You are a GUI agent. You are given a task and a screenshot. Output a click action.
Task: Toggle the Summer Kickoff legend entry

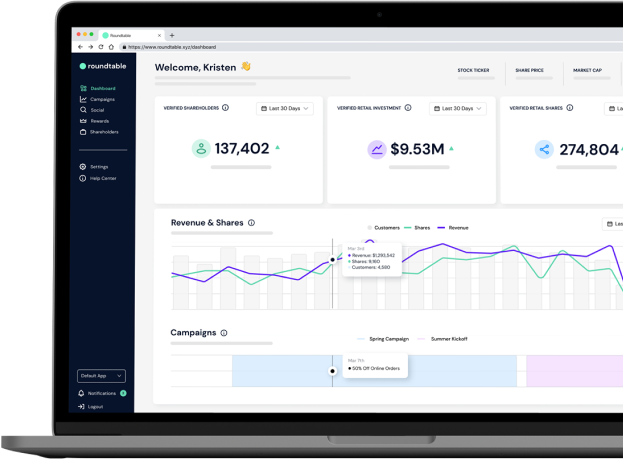[x=442, y=339]
